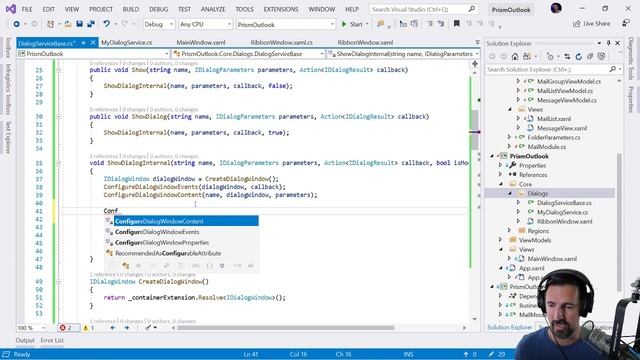Click the Save icon in toolbar

click(x=80, y=24)
